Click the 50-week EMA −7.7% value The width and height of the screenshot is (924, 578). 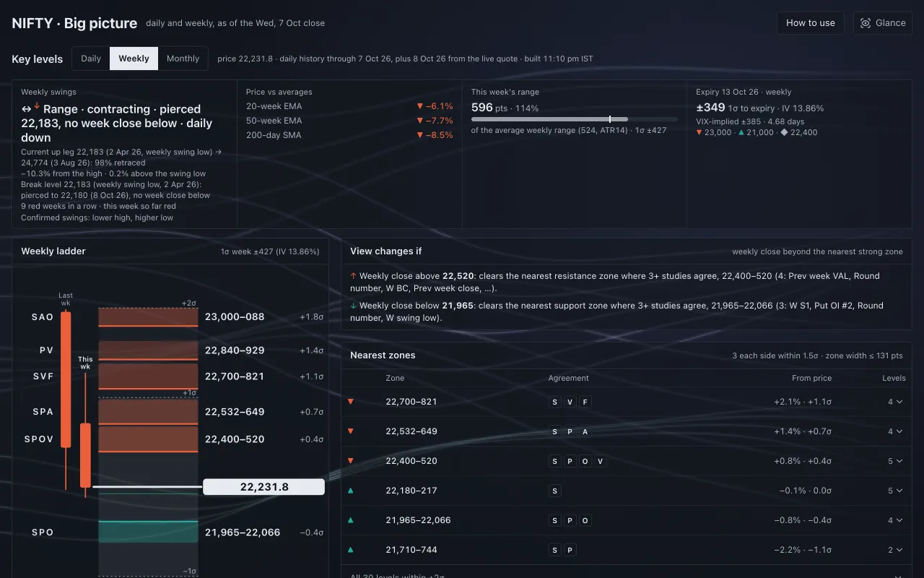435,121
